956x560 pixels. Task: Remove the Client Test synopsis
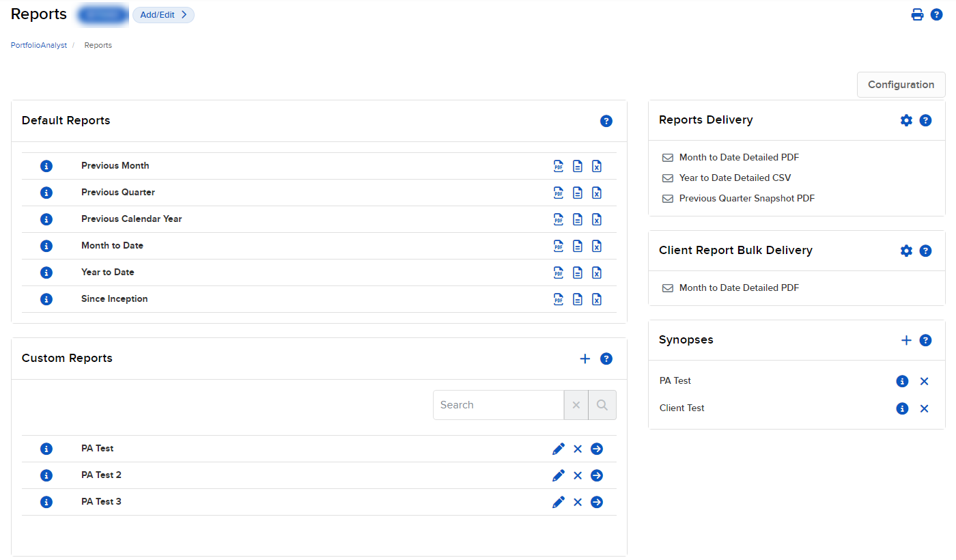coord(925,408)
